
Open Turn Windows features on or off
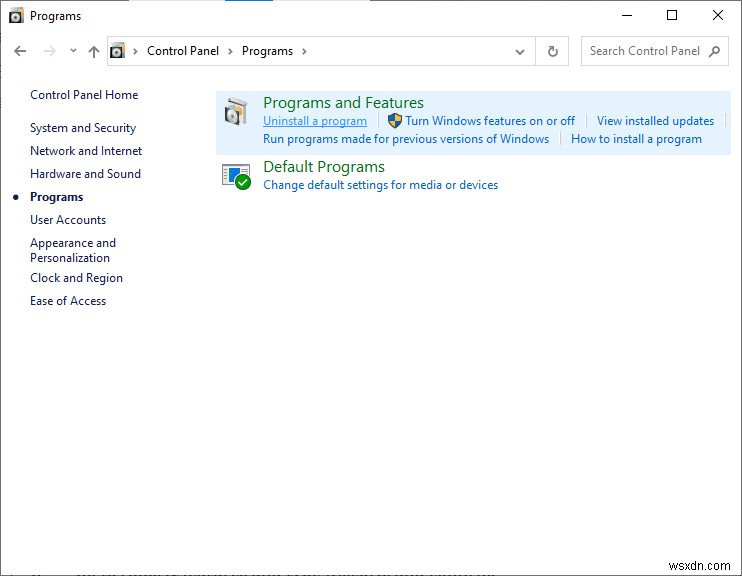click(490, 121)
